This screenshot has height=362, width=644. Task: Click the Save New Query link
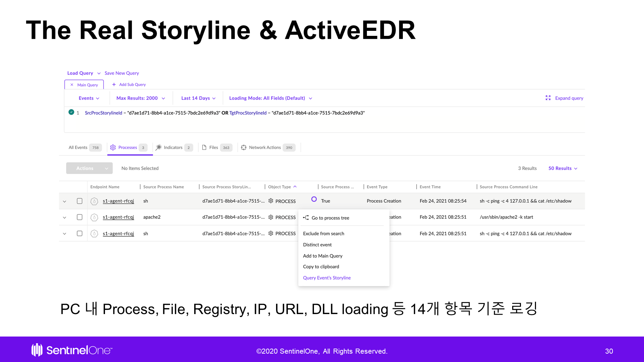click(122, 73)
